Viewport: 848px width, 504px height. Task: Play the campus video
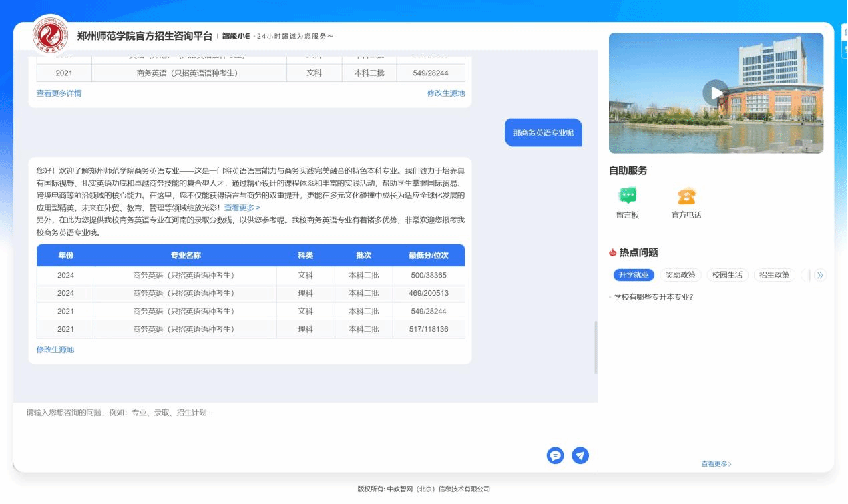click(x=716, y=93)
